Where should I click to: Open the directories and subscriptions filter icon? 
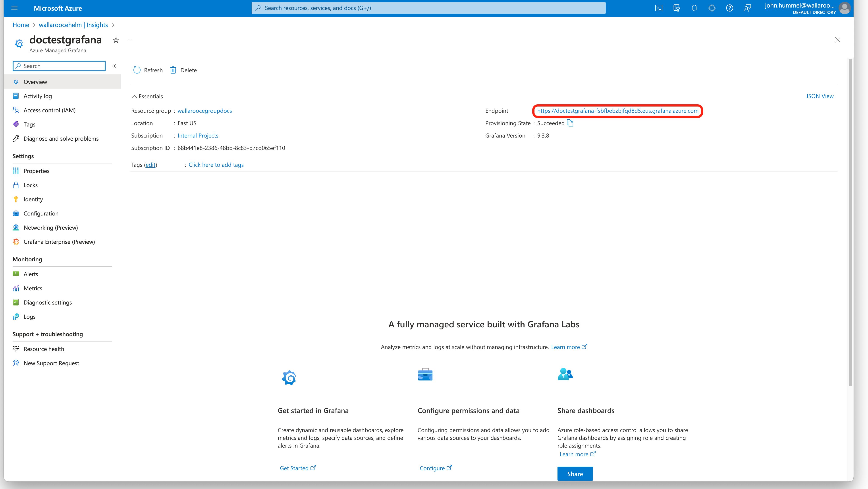(x=676, y=8)
